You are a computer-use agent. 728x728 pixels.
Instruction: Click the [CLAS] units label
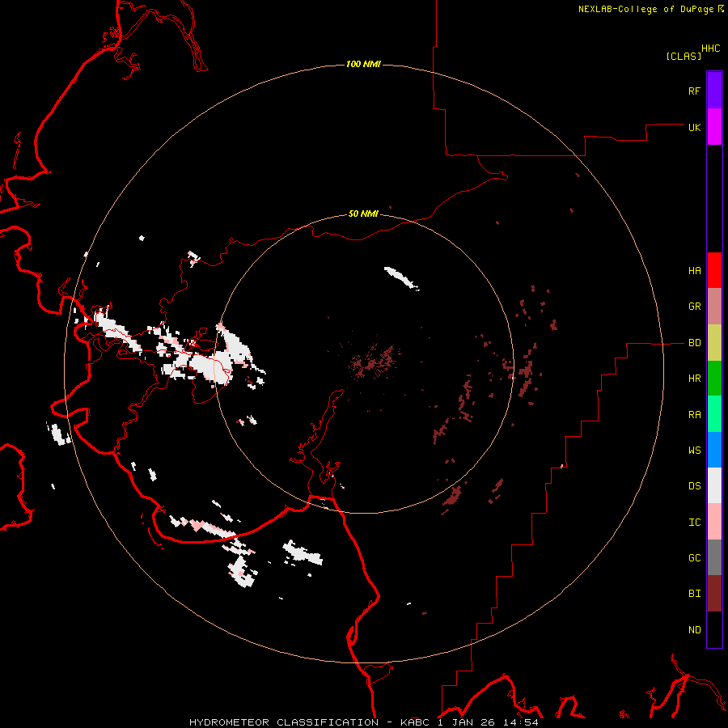tap(684, 56)
